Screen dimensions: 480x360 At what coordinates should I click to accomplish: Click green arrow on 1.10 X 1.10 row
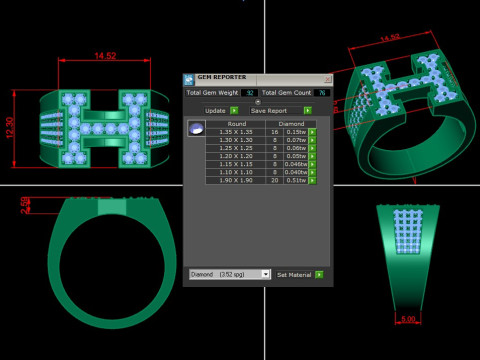(312, 172)
